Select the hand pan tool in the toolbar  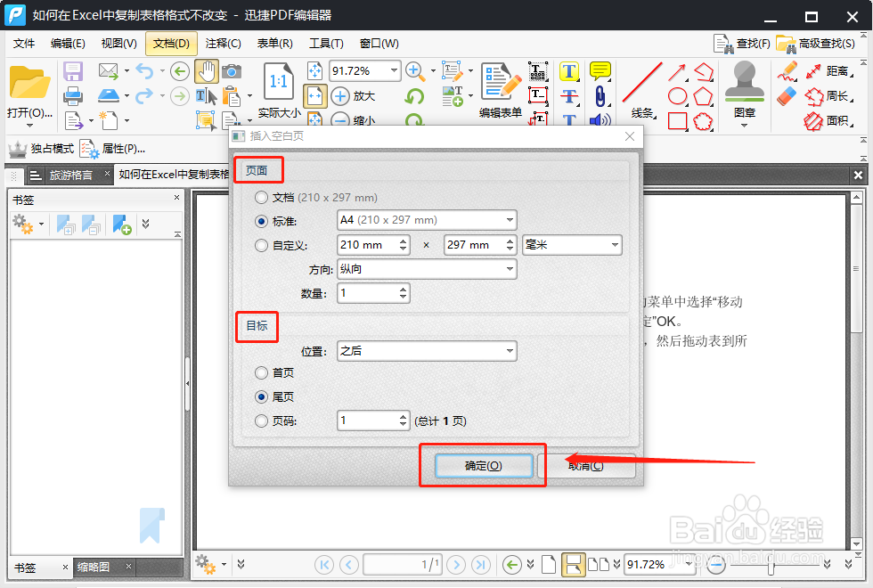(208, 69)
